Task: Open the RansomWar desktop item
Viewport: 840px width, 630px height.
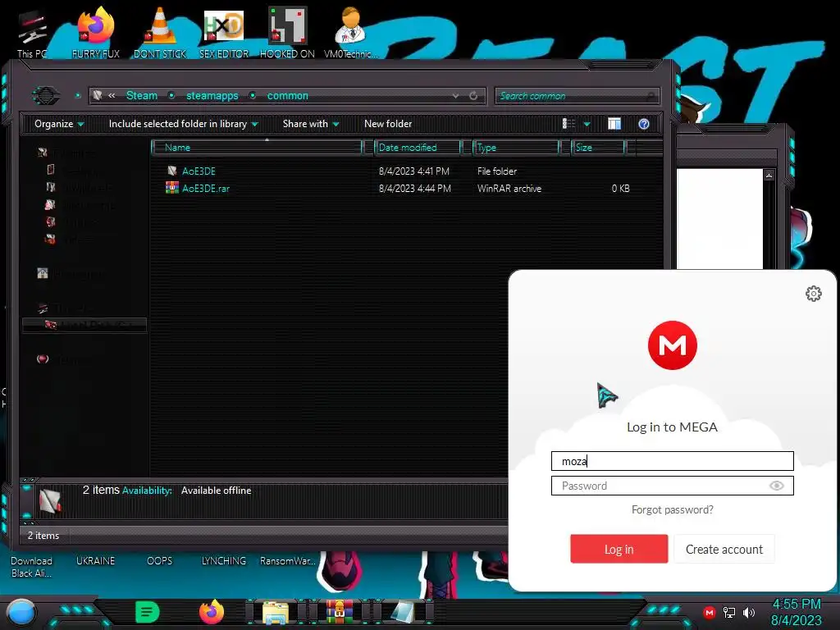Action: [x=288, y=561]
